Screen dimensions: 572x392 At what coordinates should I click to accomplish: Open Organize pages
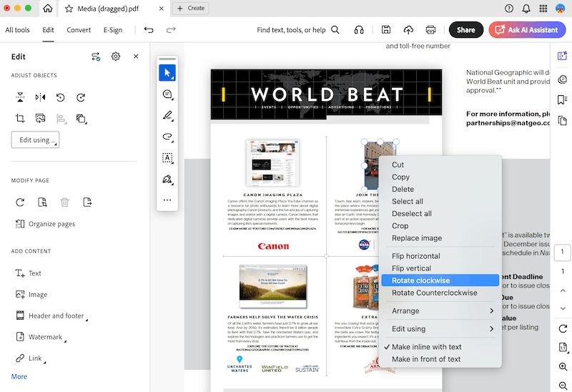[x=45, y=224]
